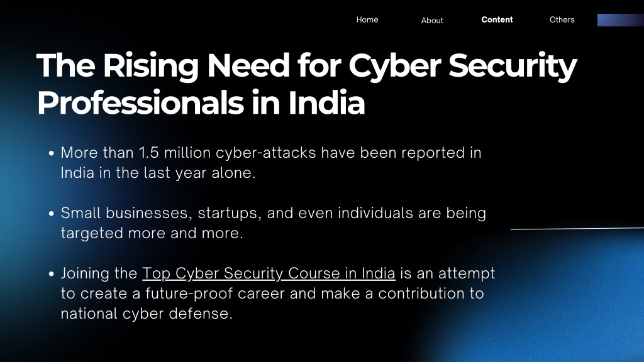The image size is (644, 362).
Task: Click the bullet dot before 'Small businesses'
Action: 52,214
